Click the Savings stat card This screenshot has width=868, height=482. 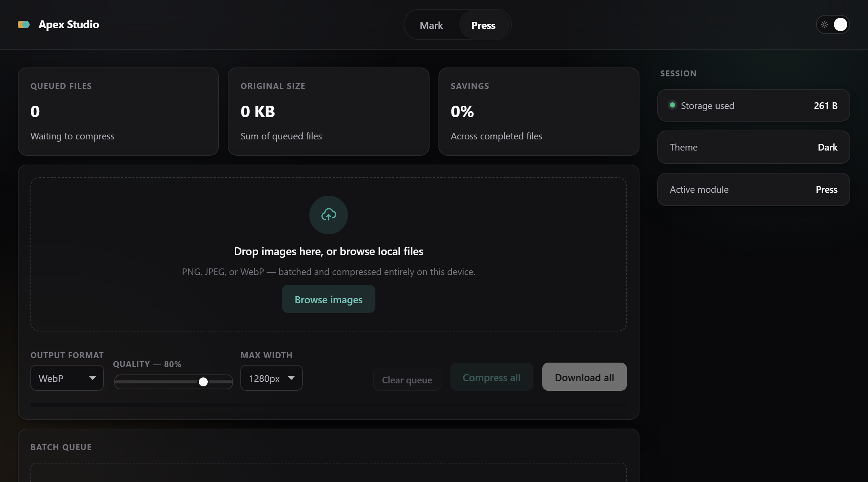point(539,112)
